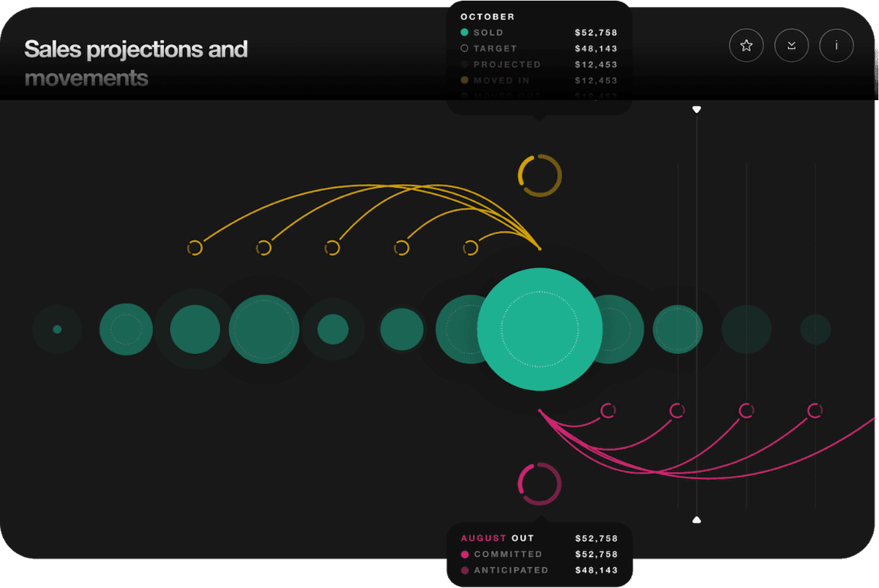Select the large highlighted October bubble
Image resolution: width=879 pixels, height=588 pixels.
click(540, 329)
